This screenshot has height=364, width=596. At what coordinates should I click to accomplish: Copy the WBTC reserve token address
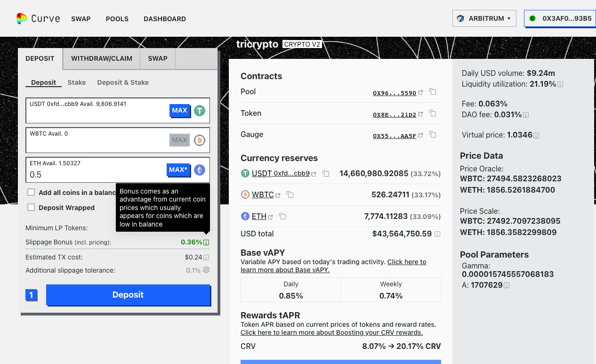290,194
